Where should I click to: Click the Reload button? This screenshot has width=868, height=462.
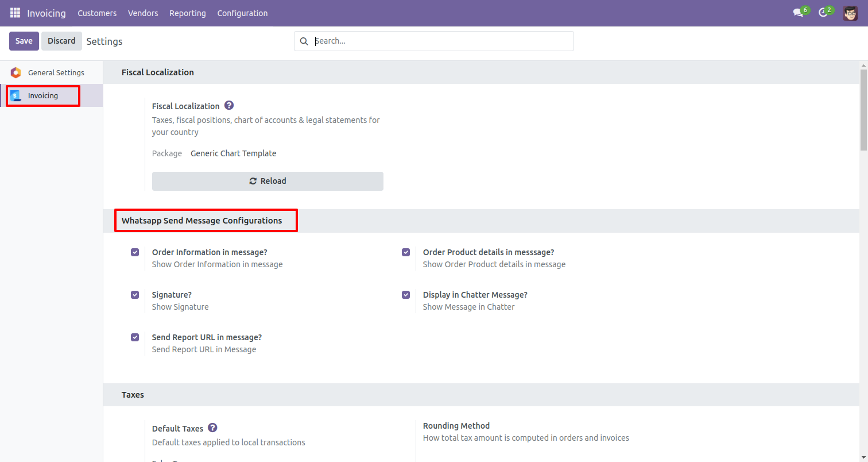point(268,181)
